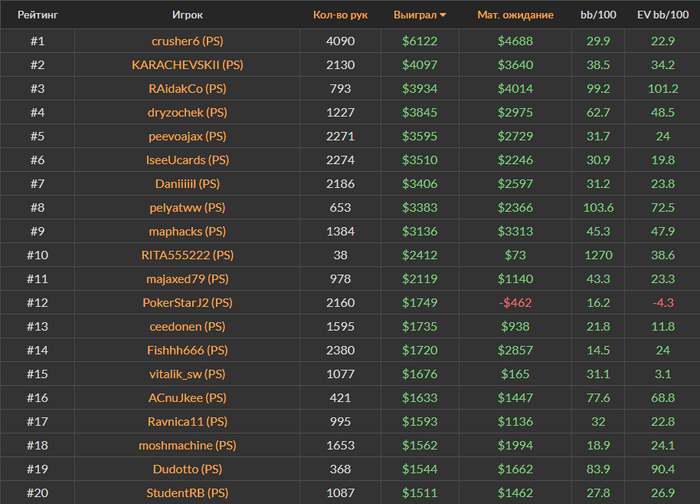
Task: Open StudentRB (PS) player profile
Action: coord(187,492)
